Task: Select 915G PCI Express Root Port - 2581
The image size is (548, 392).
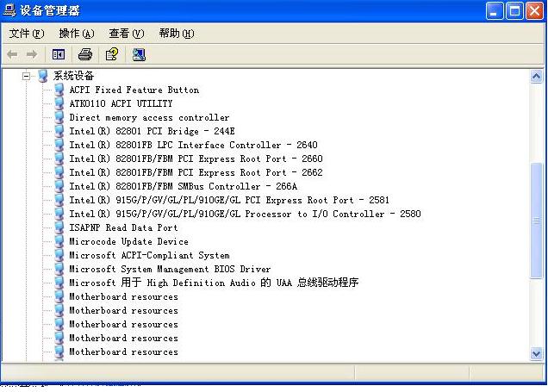Action: click(229, 200)
